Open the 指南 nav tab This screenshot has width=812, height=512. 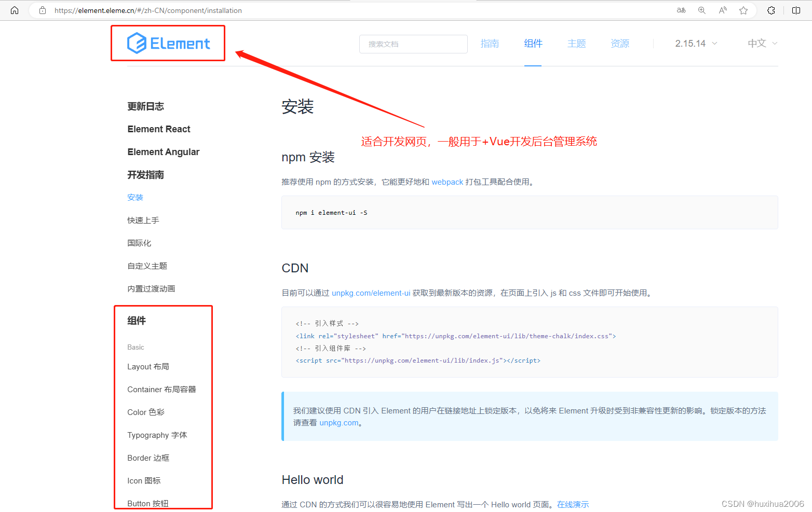[x=490, y=44]
